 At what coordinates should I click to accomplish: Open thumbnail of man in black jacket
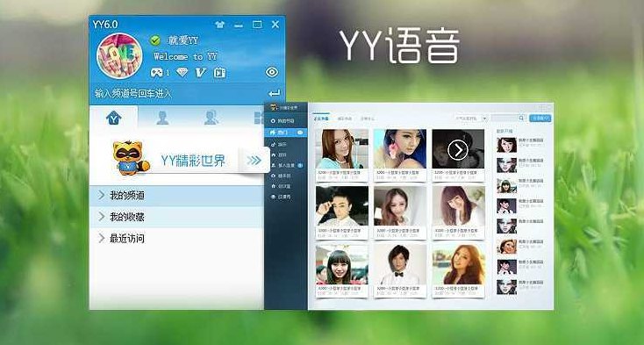[x=342, y=205]
